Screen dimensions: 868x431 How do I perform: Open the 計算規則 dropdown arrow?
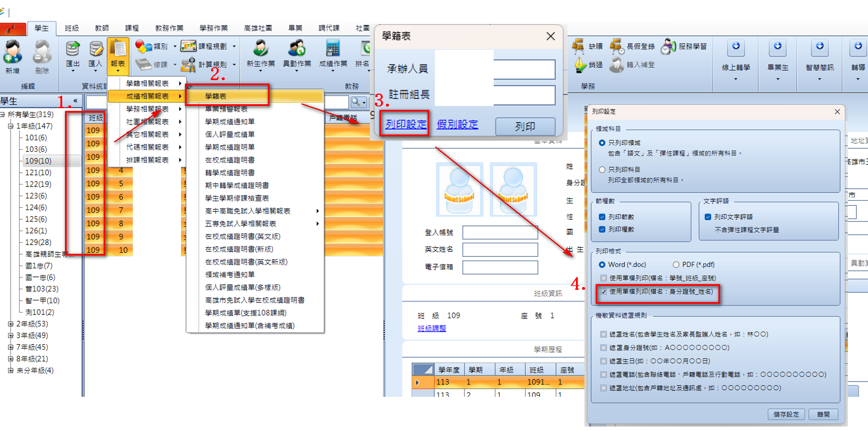point(234,64)
